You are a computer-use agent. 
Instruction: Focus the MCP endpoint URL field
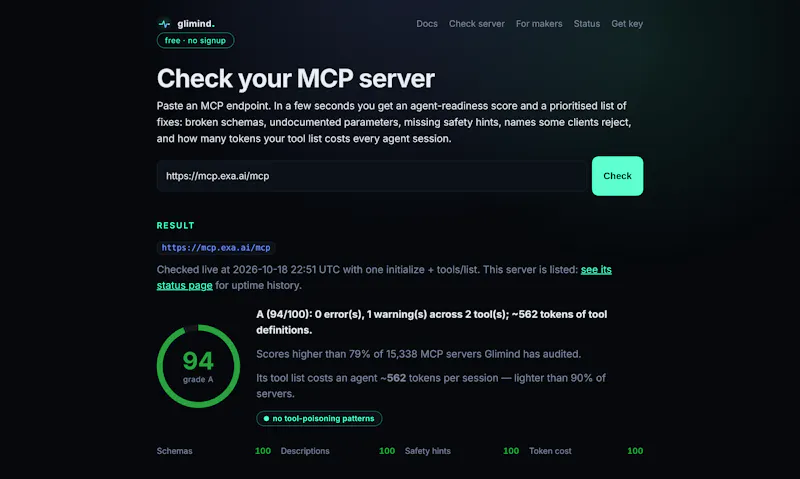[371, 176]
